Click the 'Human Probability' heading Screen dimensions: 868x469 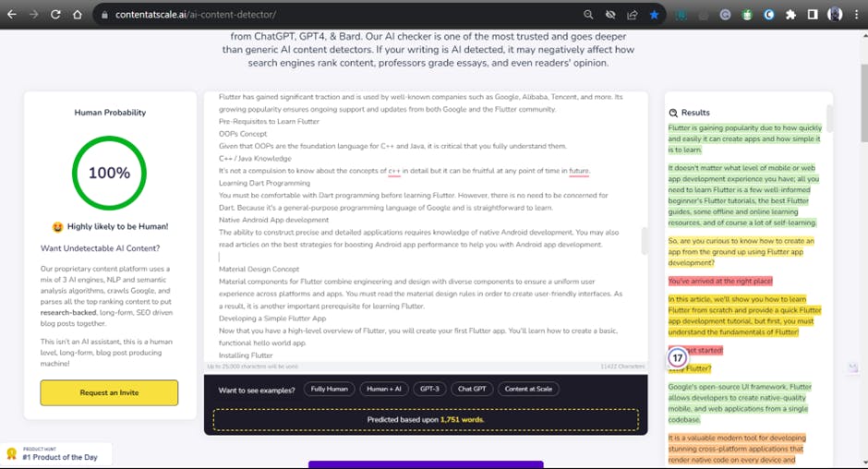[110, 113]
